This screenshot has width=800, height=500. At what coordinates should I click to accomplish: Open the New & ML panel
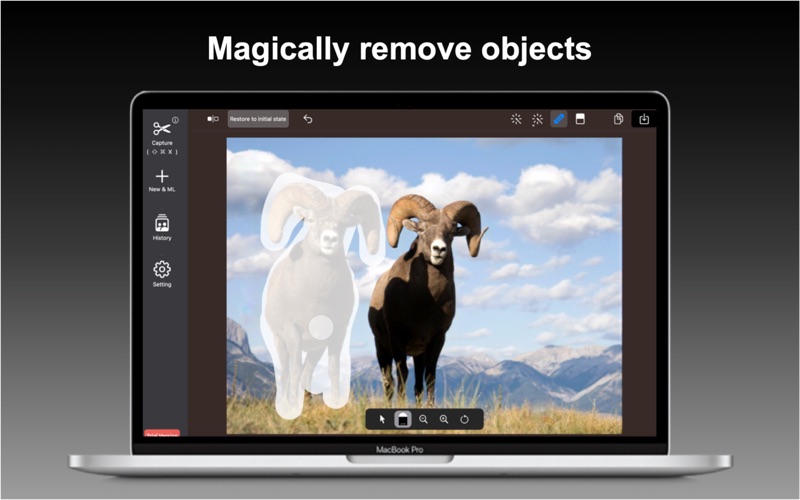pyautogui.click(x=162, y=176)
